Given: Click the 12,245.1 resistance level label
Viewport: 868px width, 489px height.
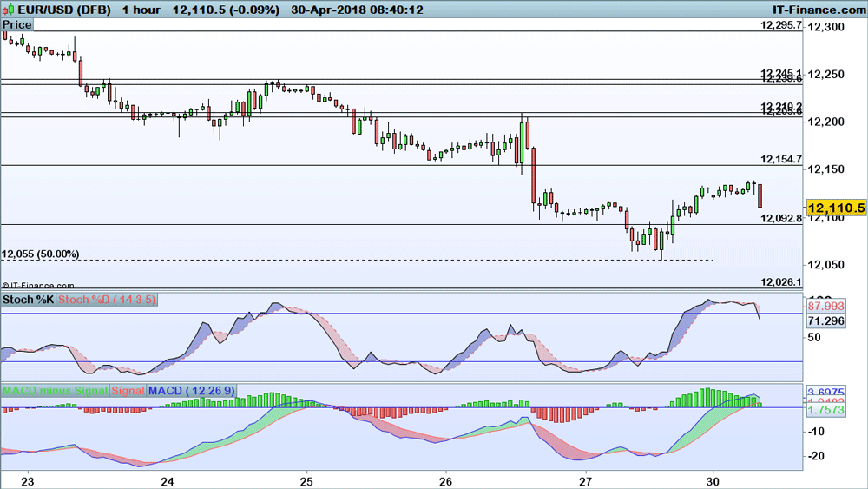Looking at the screenshot, I should pyautogui.click(x=781, y=73).
